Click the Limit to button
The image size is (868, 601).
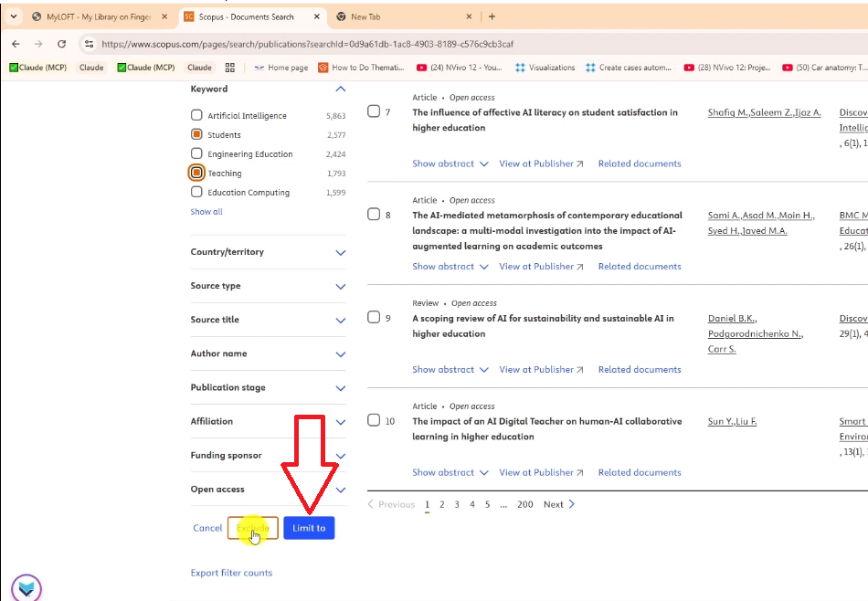pyautogui.click(x=309, y=528)
